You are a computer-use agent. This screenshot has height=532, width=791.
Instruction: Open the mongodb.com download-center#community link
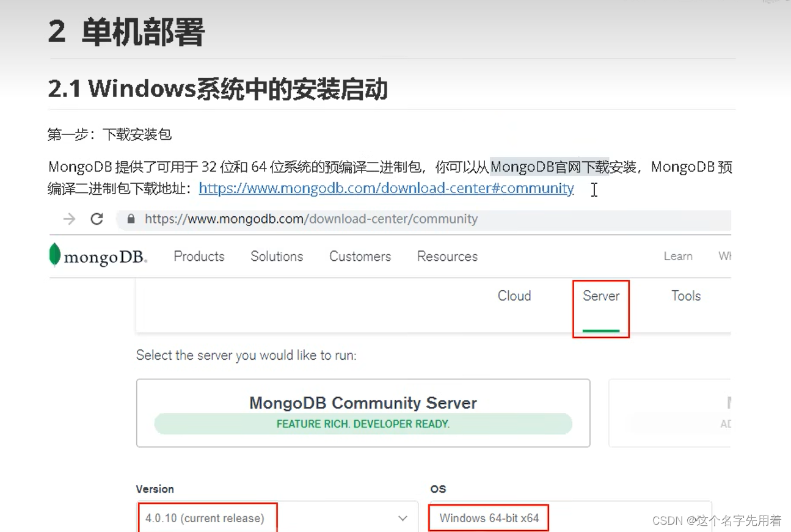386,188
